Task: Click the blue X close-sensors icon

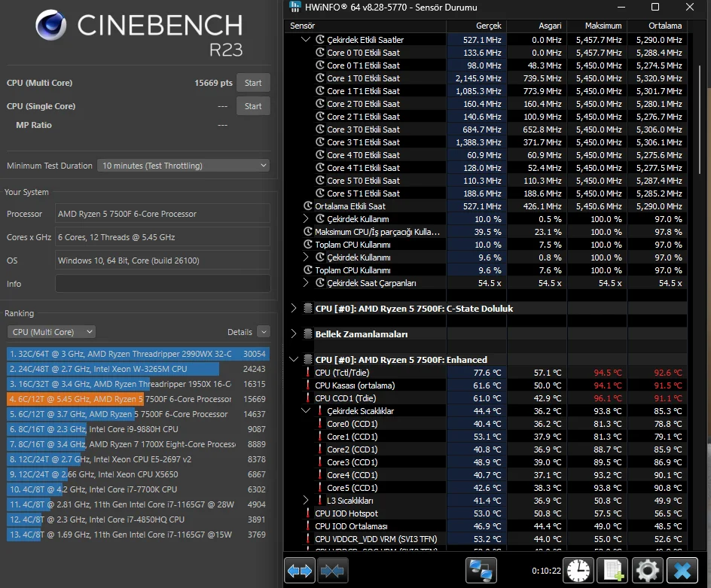Action: (682, 571)
